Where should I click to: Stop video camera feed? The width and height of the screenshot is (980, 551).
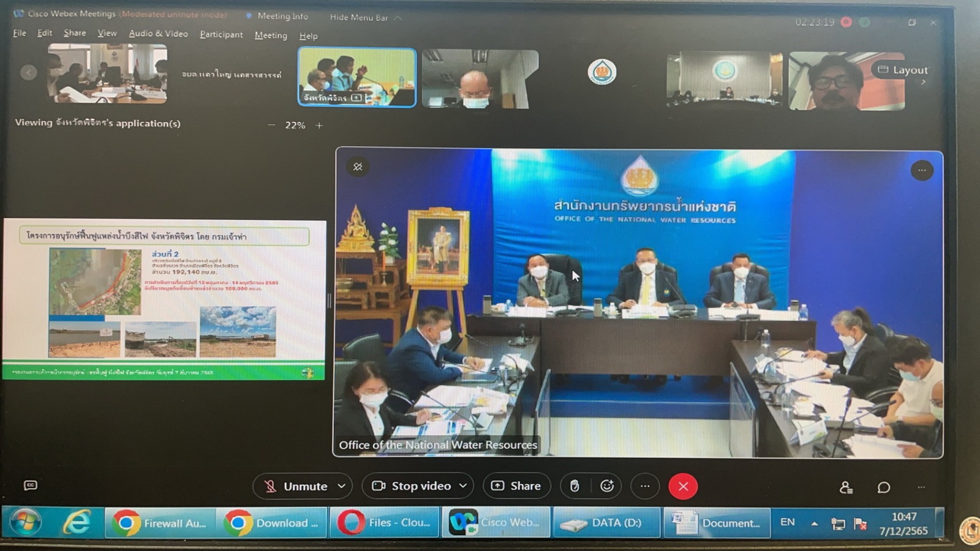(412, 486)
